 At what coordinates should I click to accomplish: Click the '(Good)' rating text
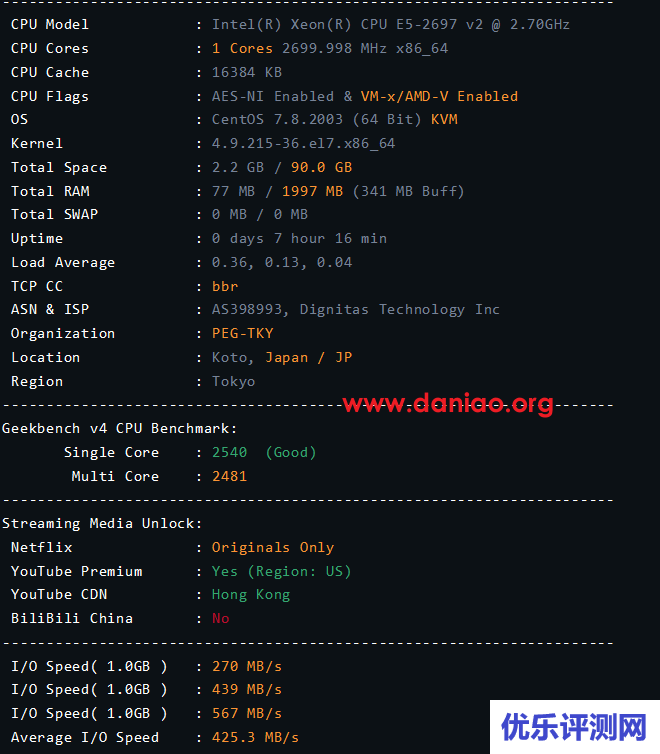point(291,452)
